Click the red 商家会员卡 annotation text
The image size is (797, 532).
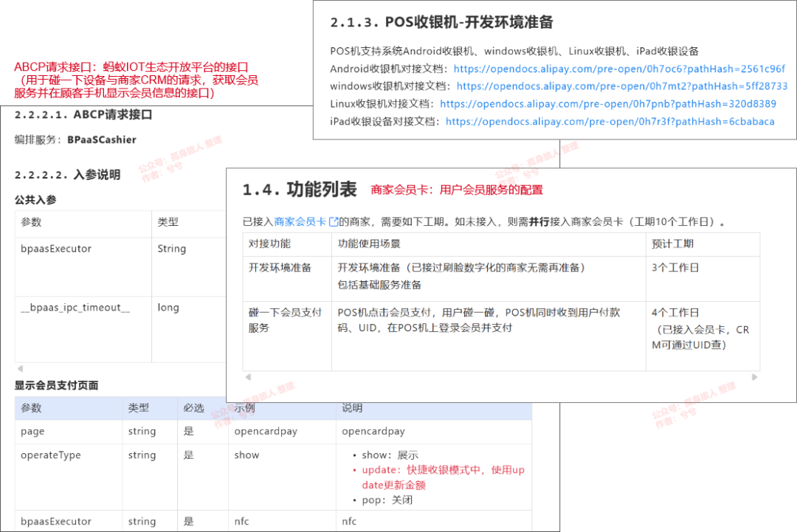[x=457, y=190]
